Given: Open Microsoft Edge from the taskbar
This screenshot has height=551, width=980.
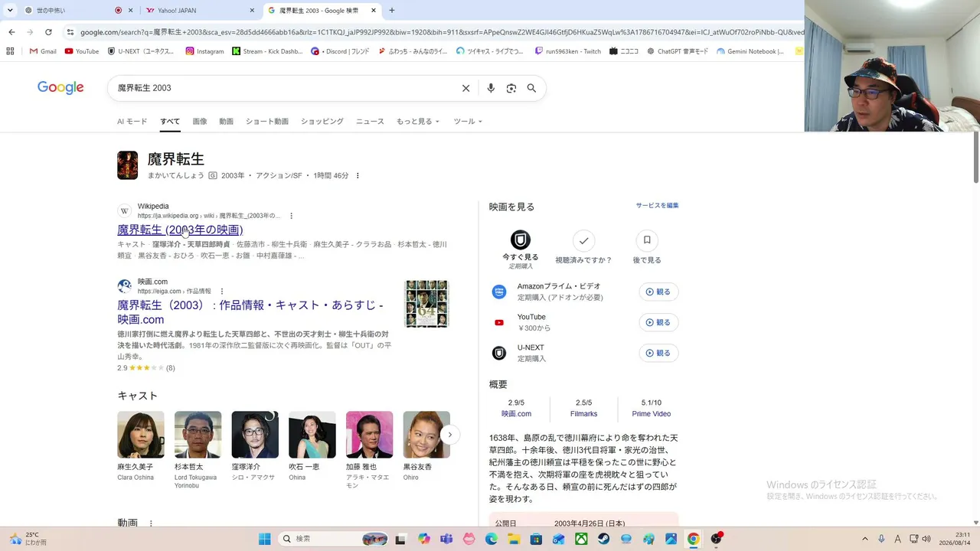Looking at the screenshot, I should coord(492,539).
